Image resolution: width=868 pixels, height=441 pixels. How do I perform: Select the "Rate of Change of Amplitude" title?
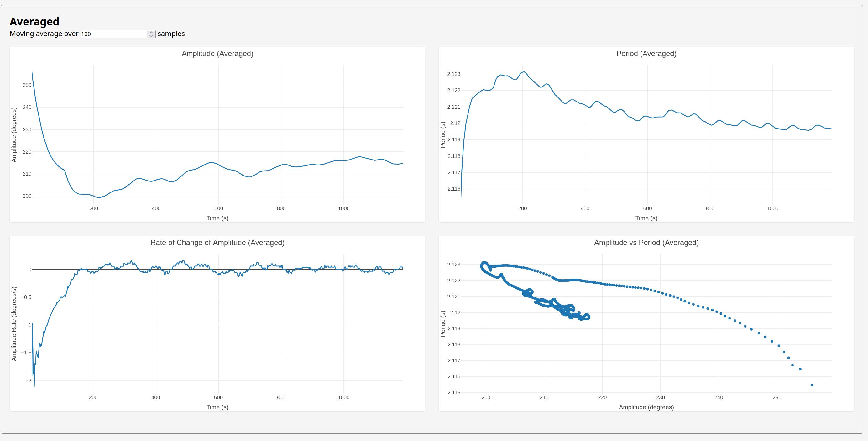coord(217,243)
